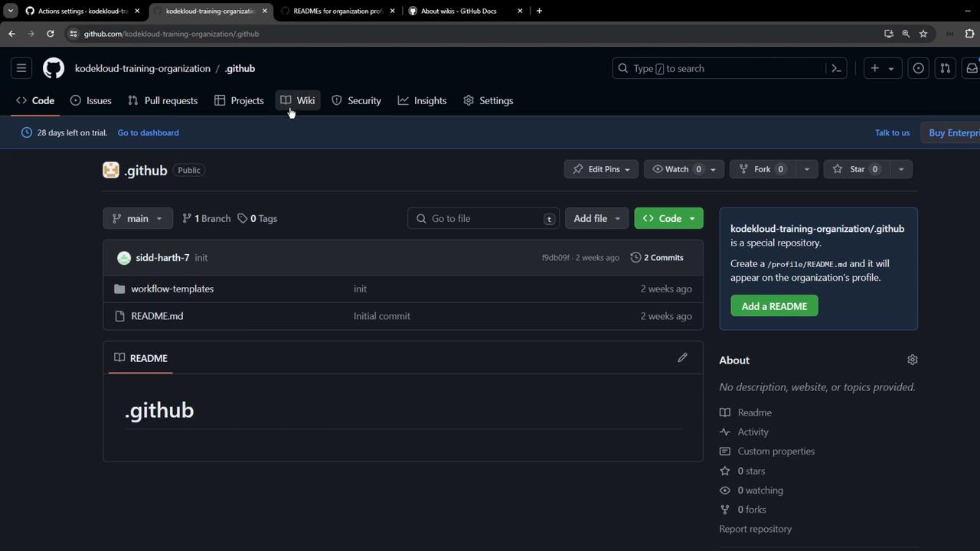This screenshot has height=551, width=980.
Task: Edit README with pencil icon
Action: coord(682,357)
